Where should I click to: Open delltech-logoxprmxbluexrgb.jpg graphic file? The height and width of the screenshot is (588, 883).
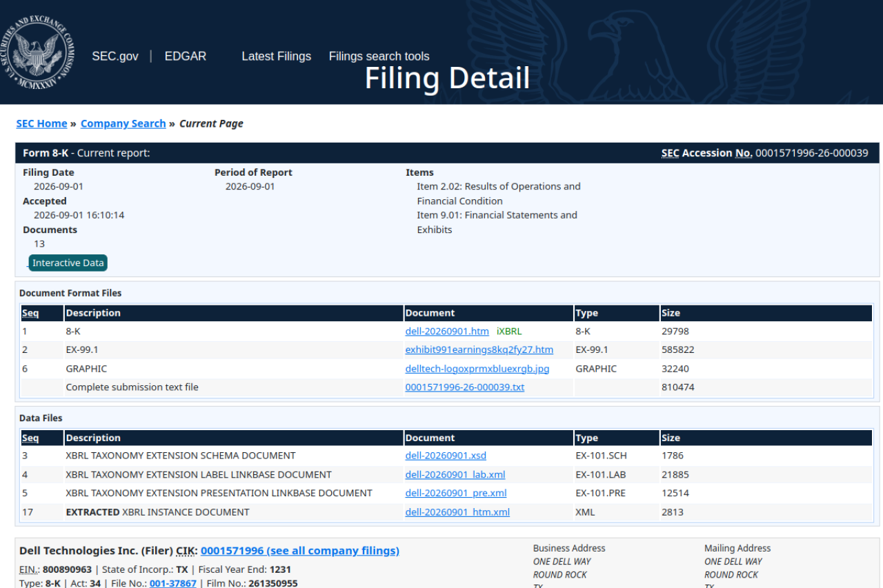pyautogui.click(x=477, y=369)
